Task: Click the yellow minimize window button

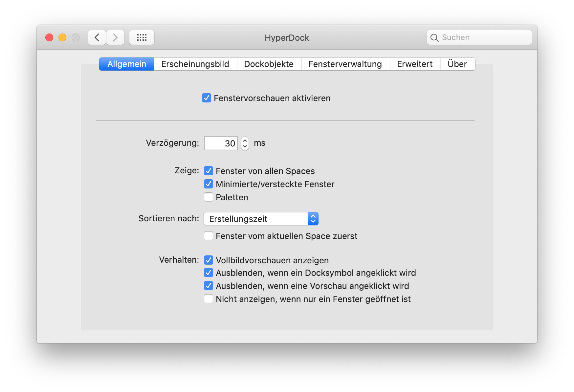Action: (62, 37)
